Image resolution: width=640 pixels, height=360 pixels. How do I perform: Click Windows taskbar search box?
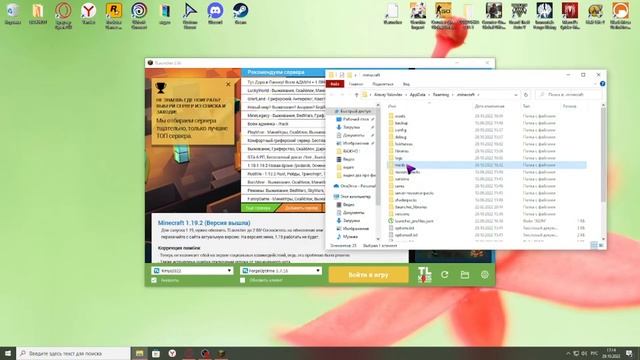pyautogui.click(x=73, y=353)
